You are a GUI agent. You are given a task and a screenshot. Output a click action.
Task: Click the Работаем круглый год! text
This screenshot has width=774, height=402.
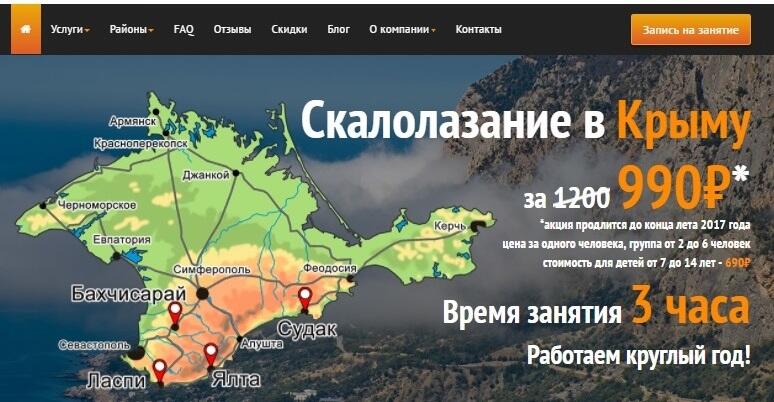coord(639,356)
